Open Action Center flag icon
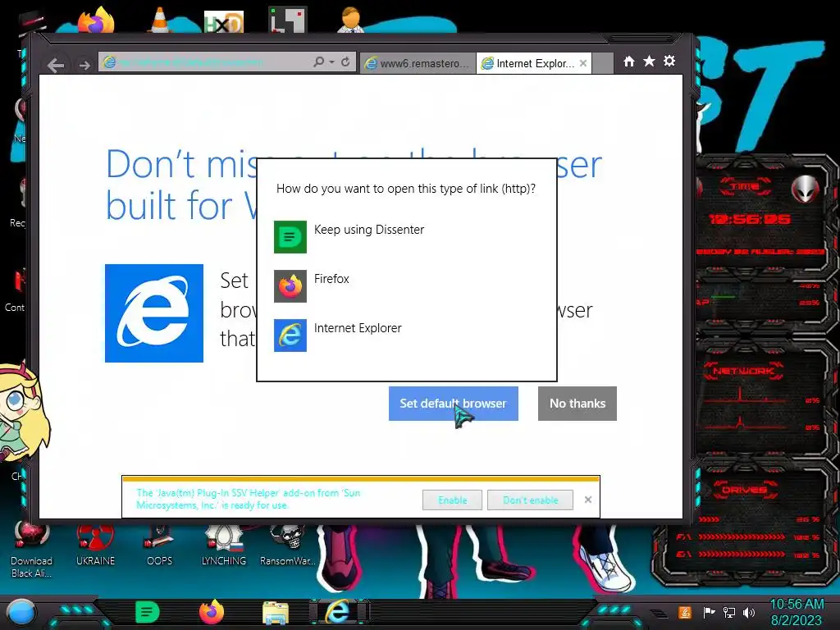This screenshot has height=630, width=840. [709, 612]
